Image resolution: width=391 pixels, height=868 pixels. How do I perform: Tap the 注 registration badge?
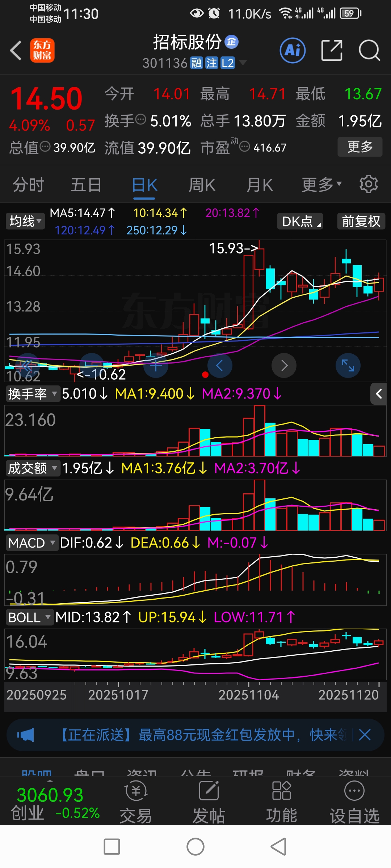(211, 63)
